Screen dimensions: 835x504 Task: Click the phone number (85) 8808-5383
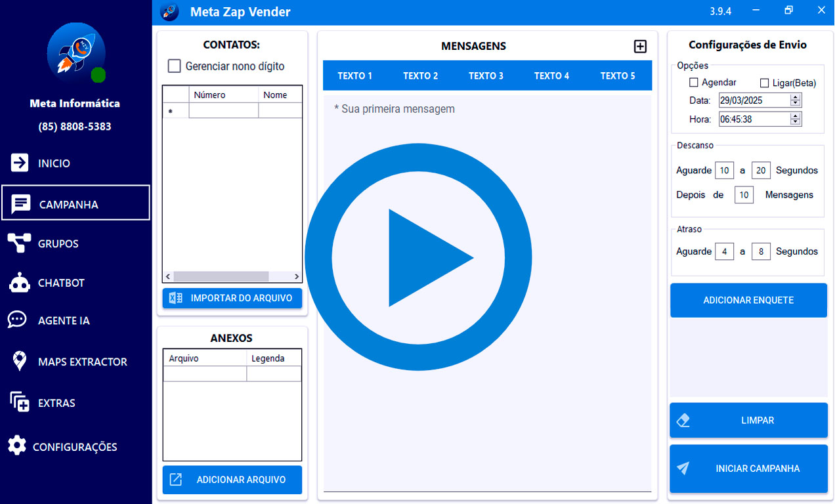(x=75, y=127)
